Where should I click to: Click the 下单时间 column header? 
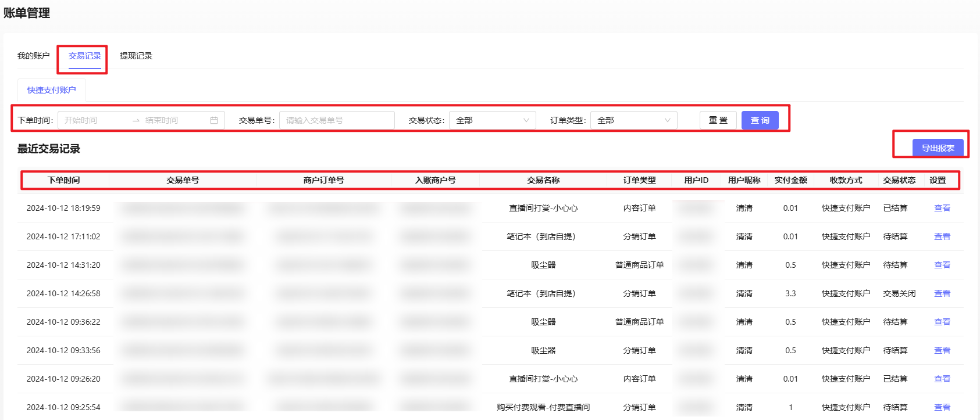(x=64, y=180)
